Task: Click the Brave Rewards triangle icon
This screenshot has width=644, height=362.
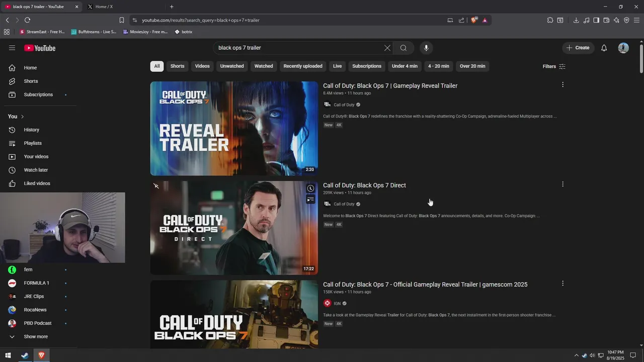Action: (485, 20)
